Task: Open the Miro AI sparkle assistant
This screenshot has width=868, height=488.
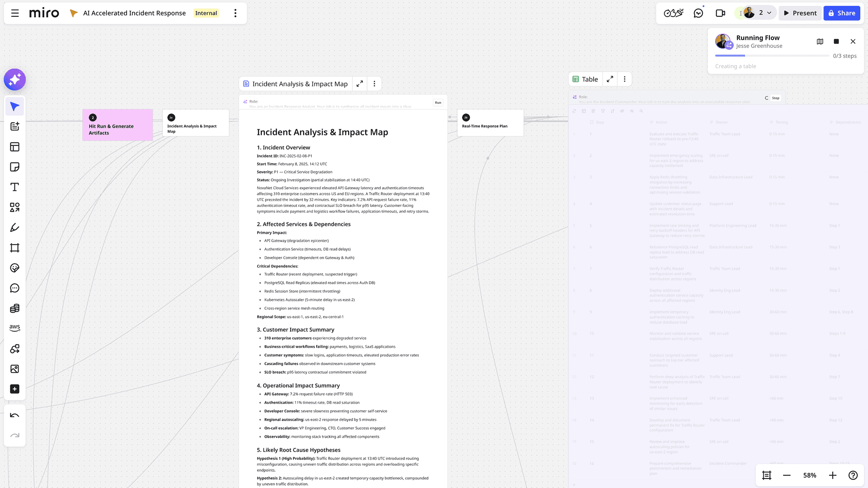Action: 14,80
